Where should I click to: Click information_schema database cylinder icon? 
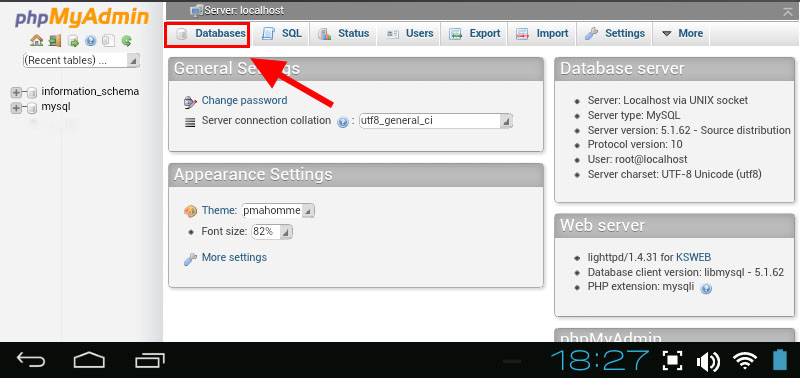coord(32,93)
